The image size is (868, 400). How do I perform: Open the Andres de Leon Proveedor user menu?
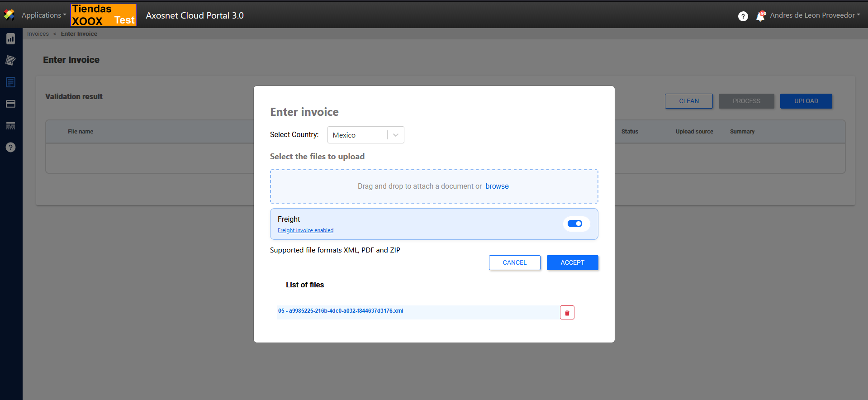tap(815, 15)
